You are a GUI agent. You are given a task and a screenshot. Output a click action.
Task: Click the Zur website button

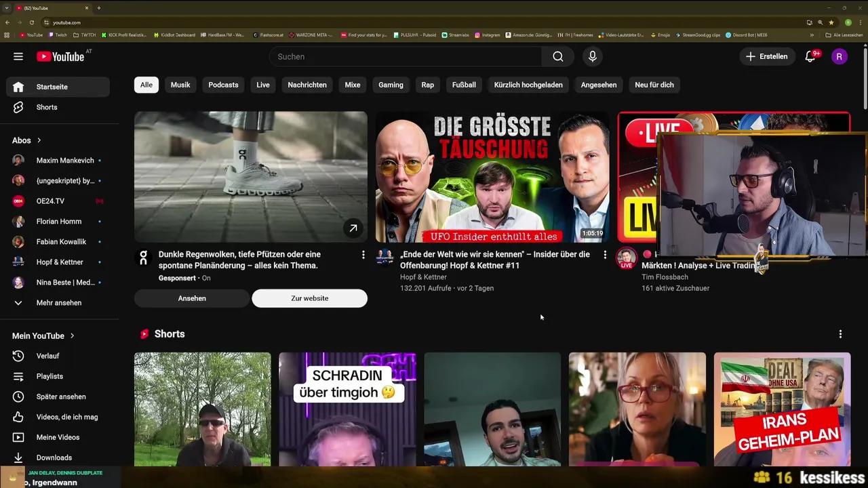pos(310,298)
